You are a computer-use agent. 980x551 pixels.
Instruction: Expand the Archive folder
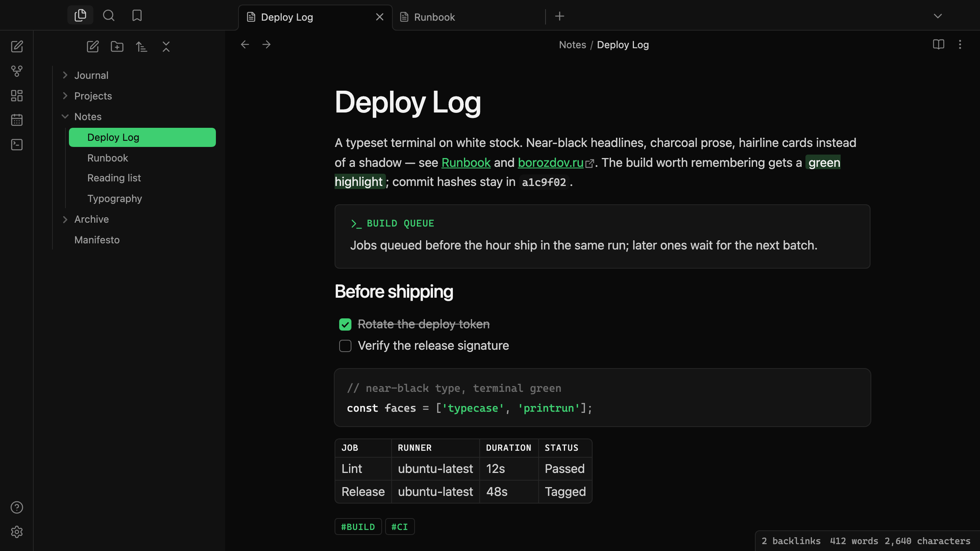[x=65, y=219]
